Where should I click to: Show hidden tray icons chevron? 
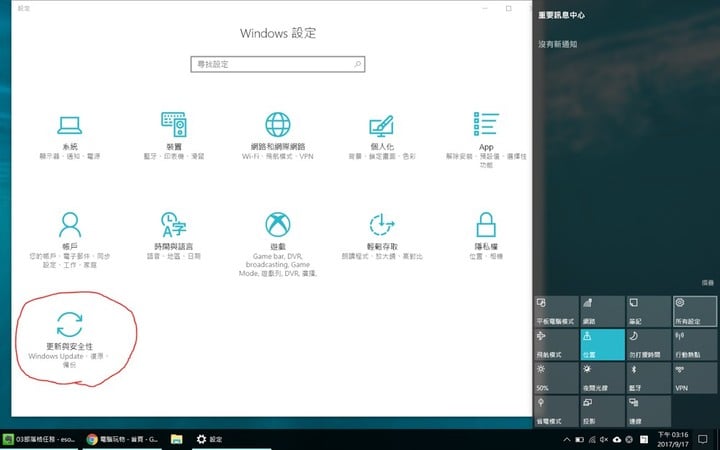tap(567, 439)
